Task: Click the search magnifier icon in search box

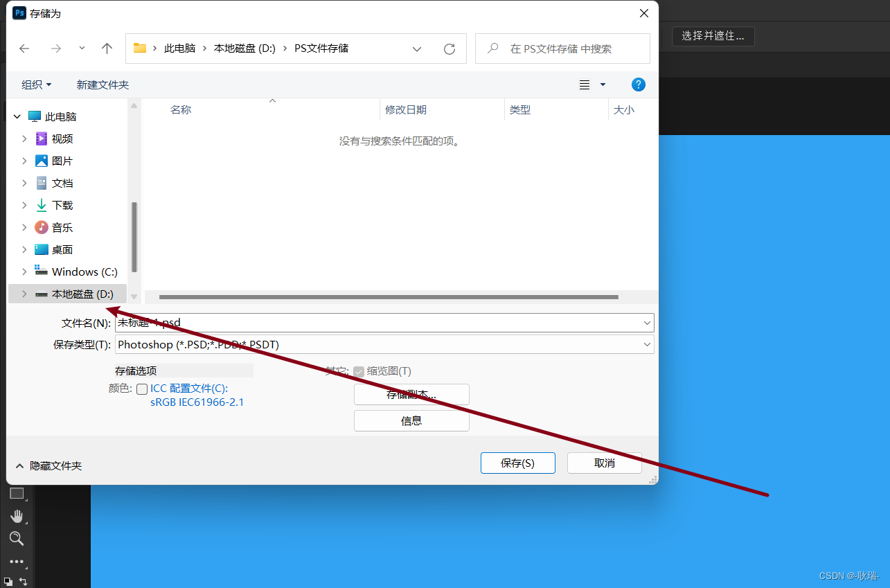Action: pyautogui.click(x=493, y=48)
